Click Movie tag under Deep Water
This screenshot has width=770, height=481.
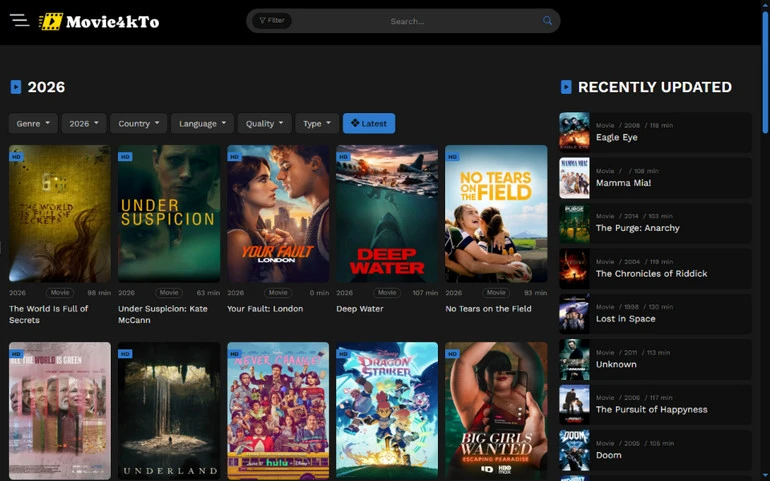(x=387, y=293)
